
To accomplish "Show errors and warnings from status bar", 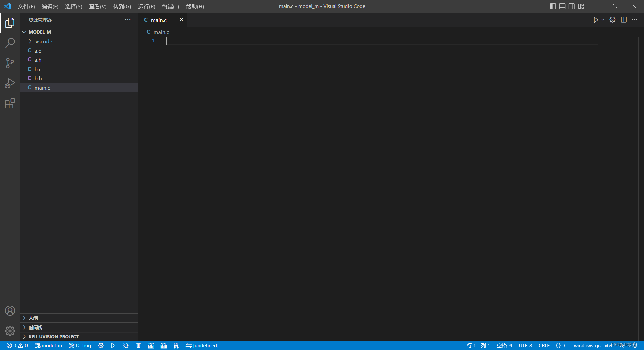I will pyautogui.click(x=17, y=346).
